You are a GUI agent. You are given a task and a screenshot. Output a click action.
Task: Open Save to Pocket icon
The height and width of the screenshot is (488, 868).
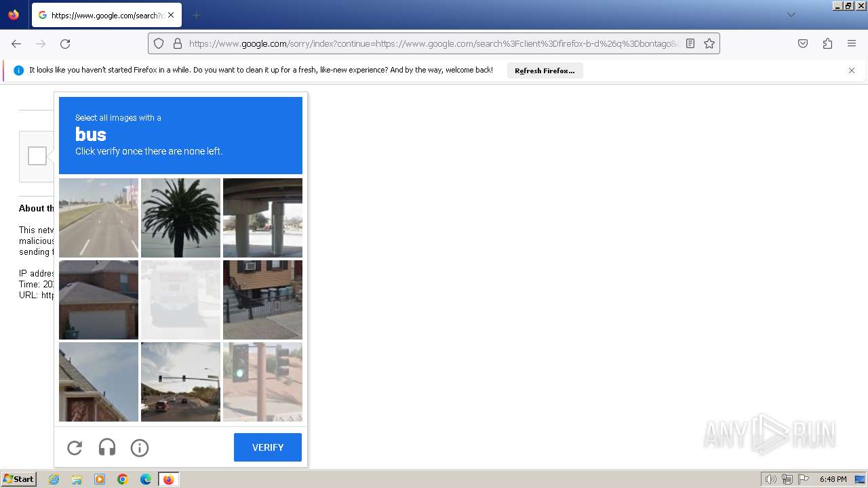pos(803,43)
